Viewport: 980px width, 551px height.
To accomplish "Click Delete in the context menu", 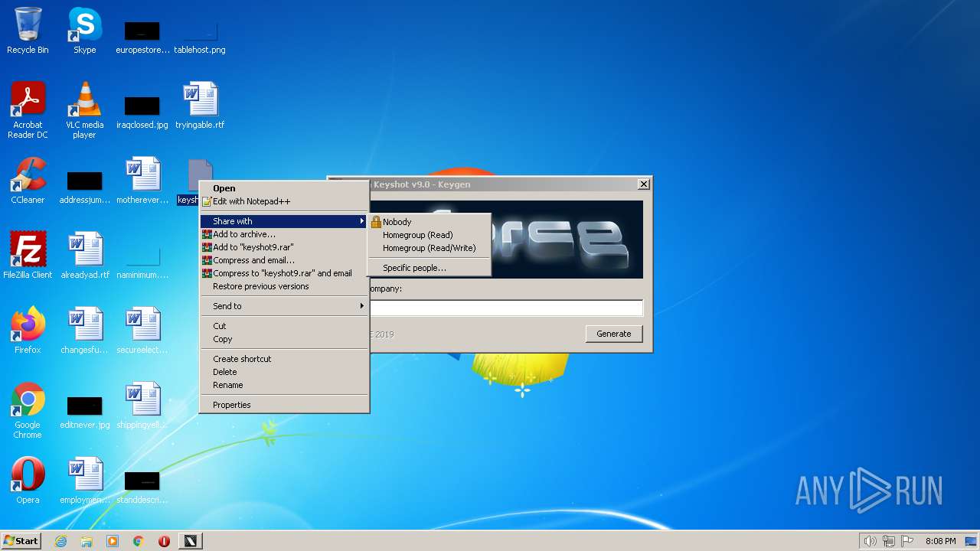I will click(x=284, y=372).
